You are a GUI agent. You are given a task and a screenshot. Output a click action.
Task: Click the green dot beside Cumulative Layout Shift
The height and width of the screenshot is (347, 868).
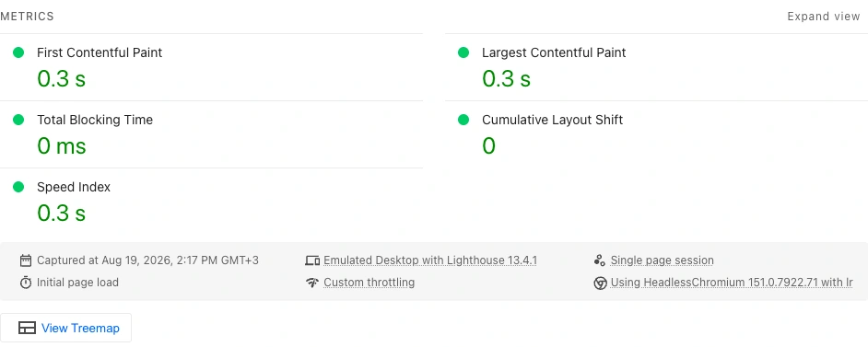463,120
